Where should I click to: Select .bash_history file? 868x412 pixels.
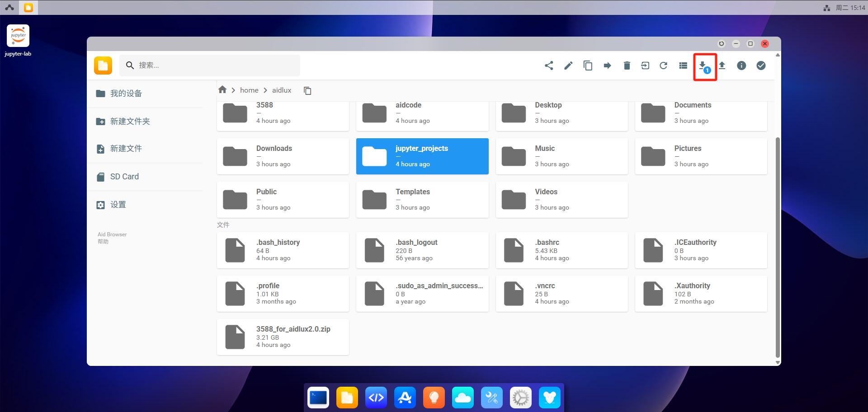coord(283,250)
